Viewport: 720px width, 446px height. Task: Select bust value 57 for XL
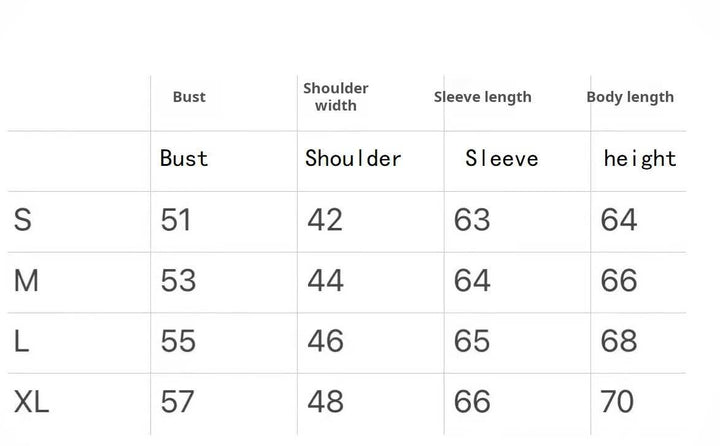[x=178, y=402]
